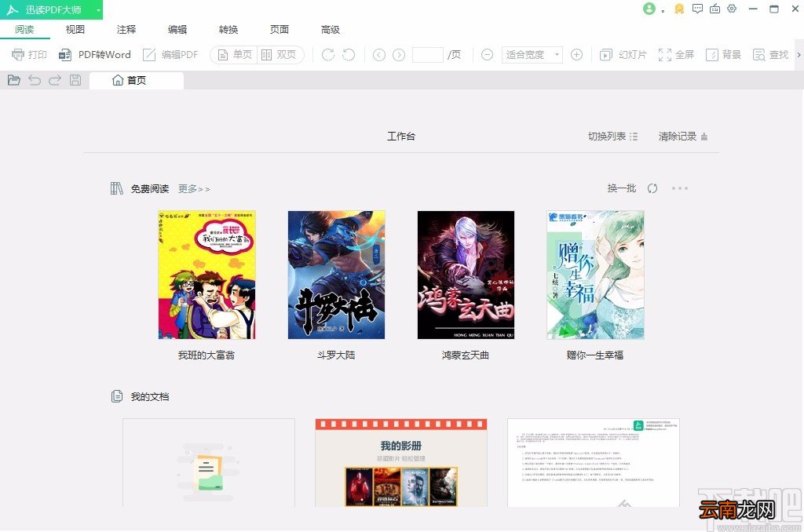
Task: Start 幻灯片 slideshow mode
Action: [623, 54]
